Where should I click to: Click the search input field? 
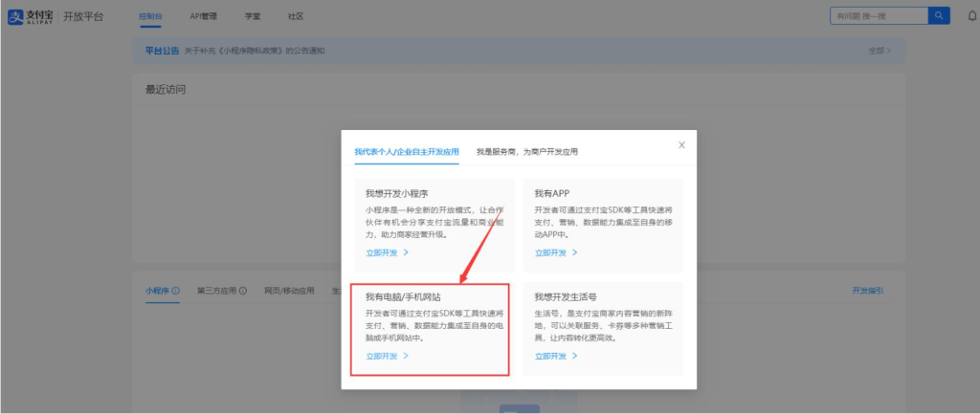click(x=879, y=16)
